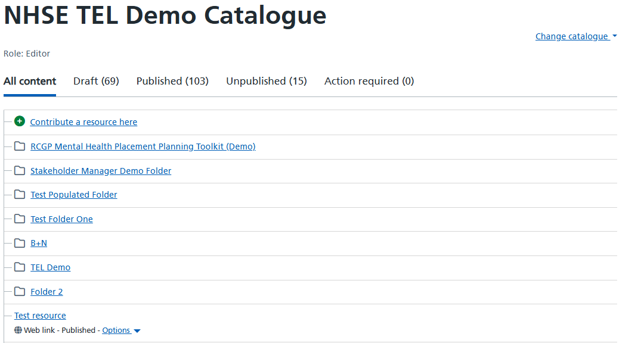Open the Unpublished (15) tab
Image resolution: width=644 pixels, height=343 pixels.
(x=267, y=81)
